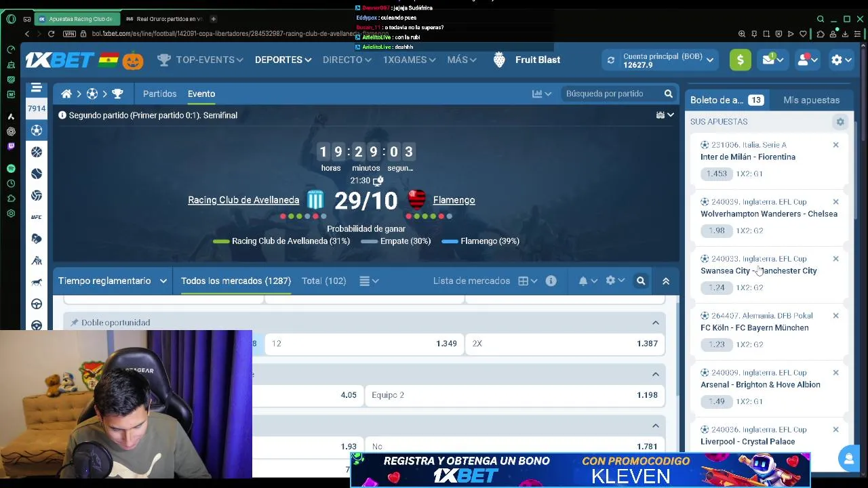This screenshot has height=488, width=868.
Task: Open statistics chart dropdown
Action: pos(542,94)
